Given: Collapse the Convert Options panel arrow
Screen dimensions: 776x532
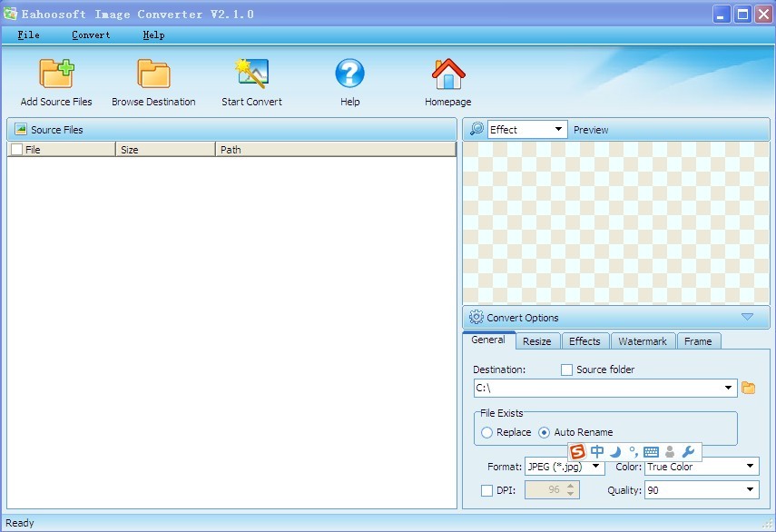Looking at the screenshot, I should [747, 317].
